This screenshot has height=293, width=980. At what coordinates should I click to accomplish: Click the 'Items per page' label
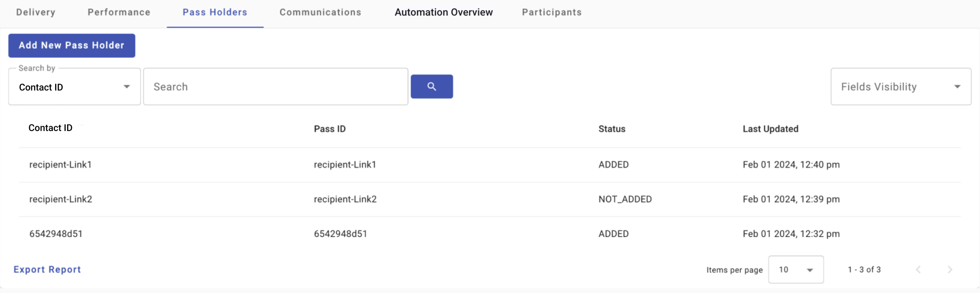pos(734,270)
